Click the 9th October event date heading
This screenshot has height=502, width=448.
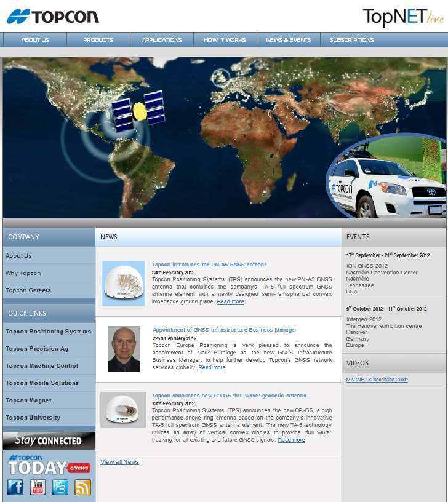[x=386, y=309]
